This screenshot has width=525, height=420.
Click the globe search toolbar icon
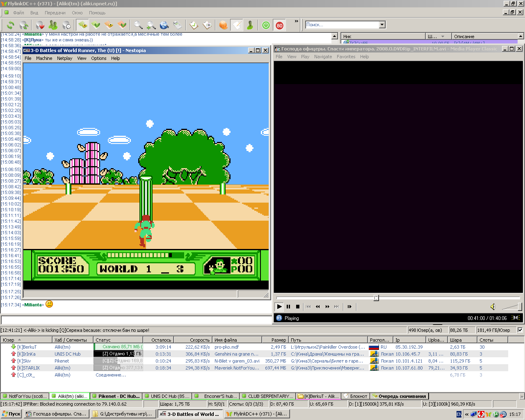click(x=164, y=25)
